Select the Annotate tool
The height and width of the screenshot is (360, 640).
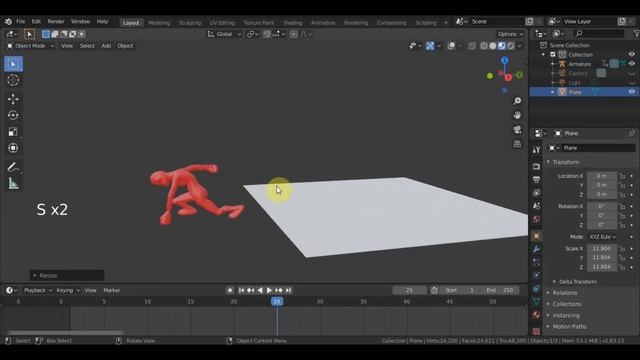point(13,167)
